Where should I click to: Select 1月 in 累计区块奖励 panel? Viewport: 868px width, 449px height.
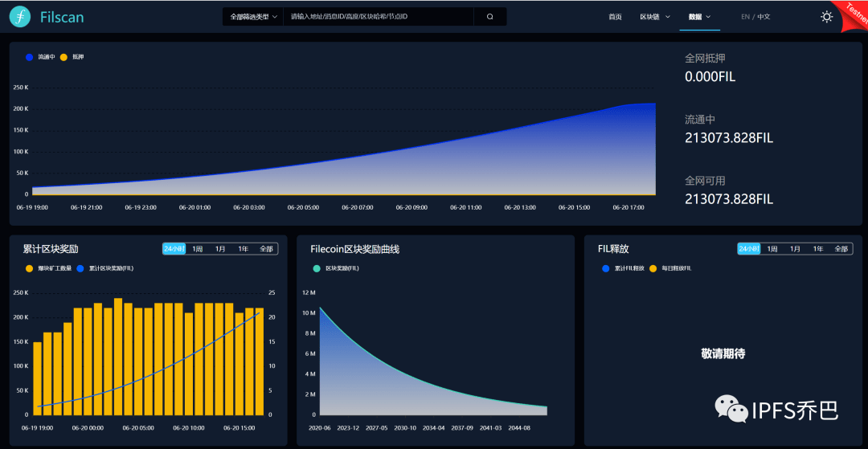coord(220,249)
